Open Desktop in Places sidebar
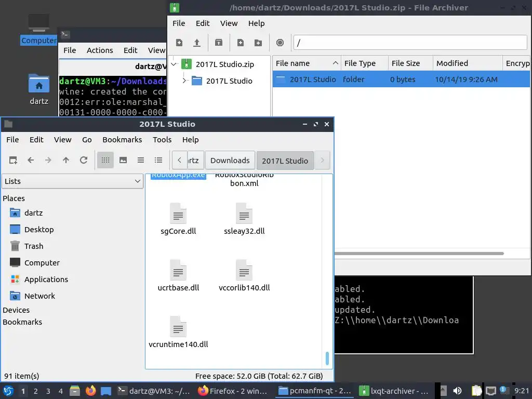The image size is (532, 399). click(39, 229)
